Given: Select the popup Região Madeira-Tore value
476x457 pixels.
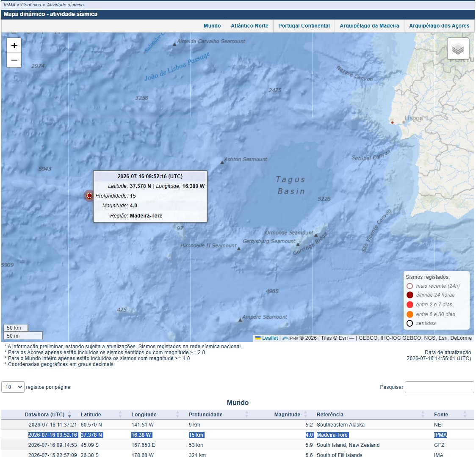Looking at the screenshot, I should point(146,216).
